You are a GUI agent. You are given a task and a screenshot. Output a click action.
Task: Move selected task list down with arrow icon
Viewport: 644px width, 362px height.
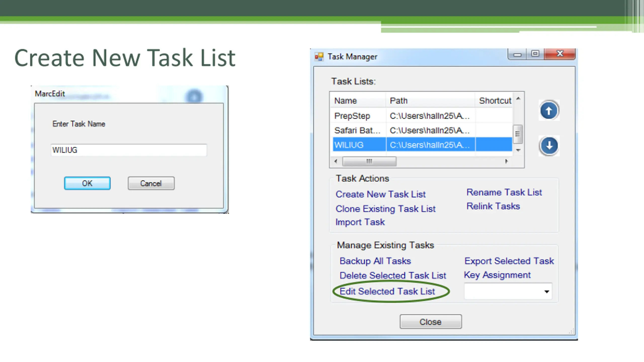549,146
